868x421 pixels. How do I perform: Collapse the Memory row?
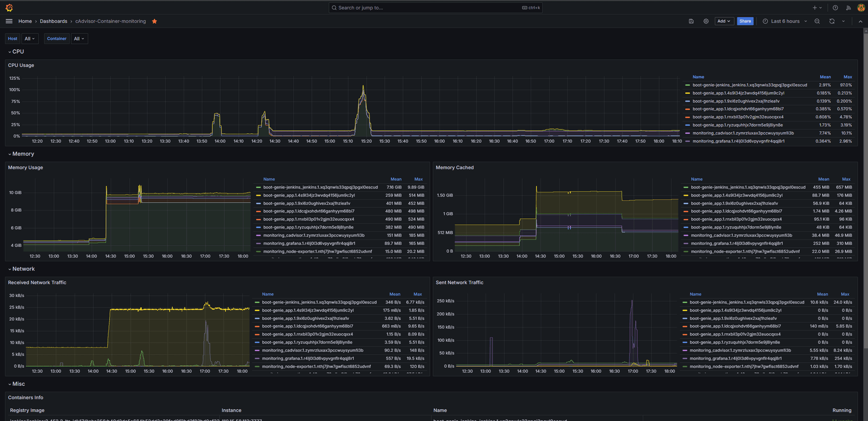(21, 154)
